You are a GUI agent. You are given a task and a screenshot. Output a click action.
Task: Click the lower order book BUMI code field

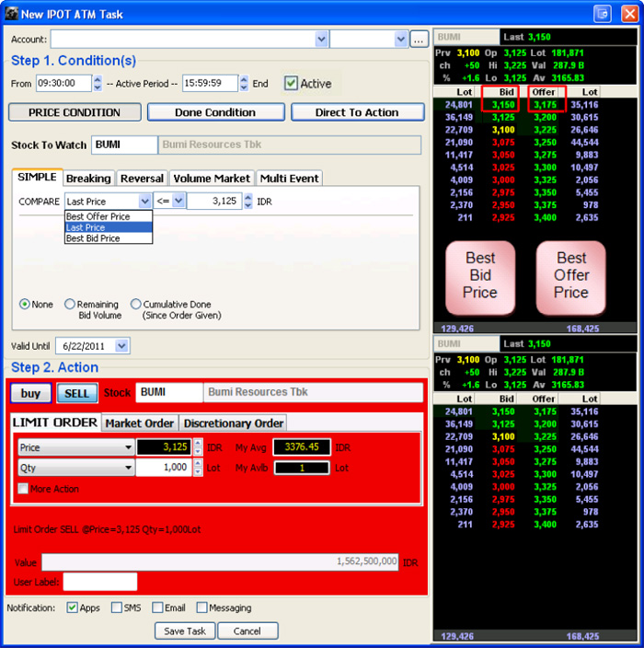466,344
